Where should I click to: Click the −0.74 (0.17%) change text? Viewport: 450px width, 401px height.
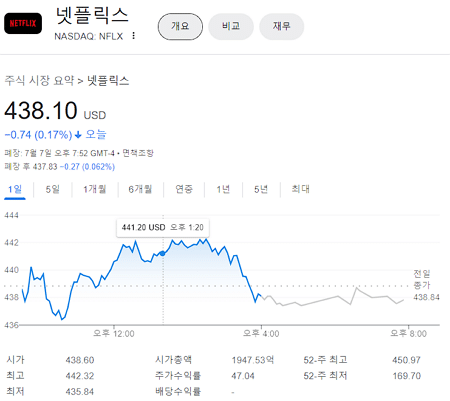[x=38, y=135]
